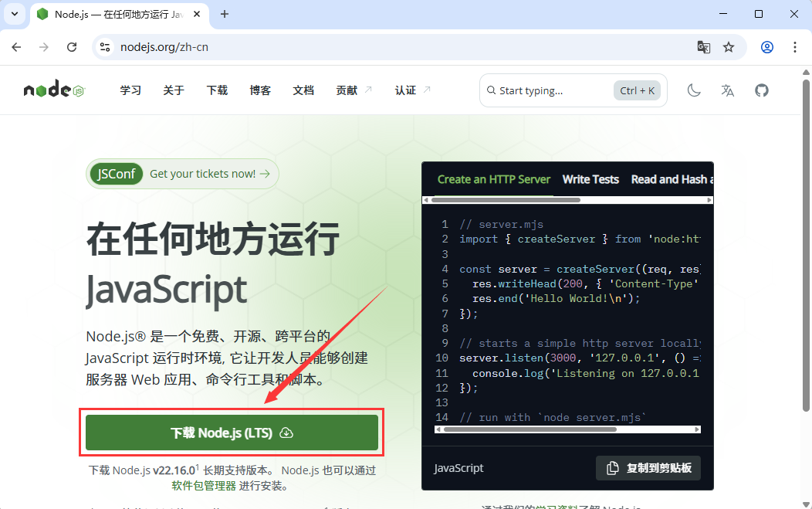Click the JavaScript language label below code
812x509 pixels.
tap(458, 468)
